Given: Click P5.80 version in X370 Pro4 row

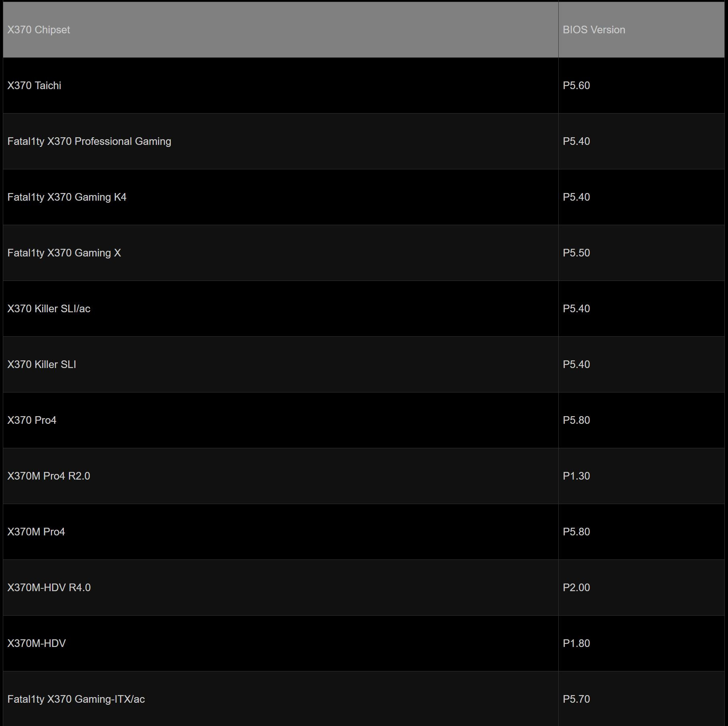Looking at the screenshot, I should click(576, 420).
